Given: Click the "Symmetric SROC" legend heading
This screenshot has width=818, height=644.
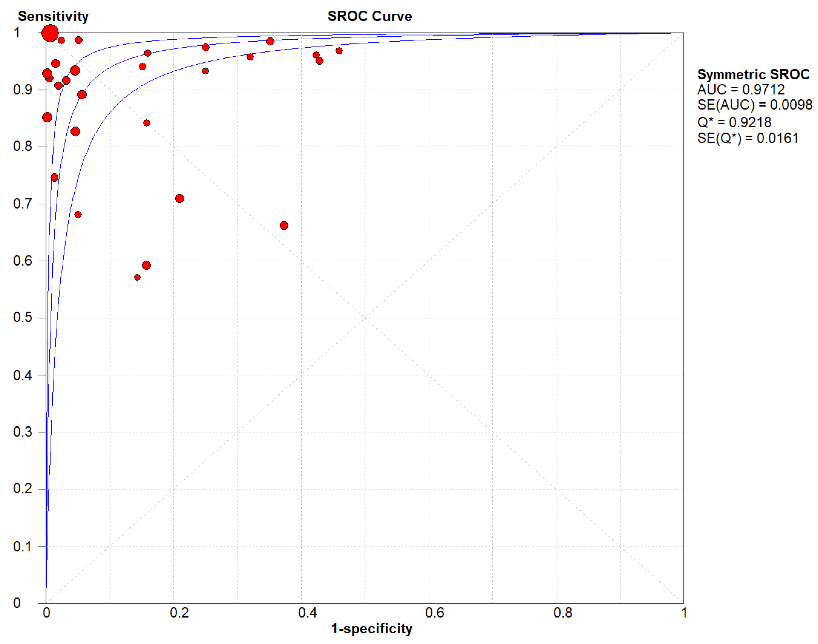Looking at the screenshot, I should coord(753,74).
